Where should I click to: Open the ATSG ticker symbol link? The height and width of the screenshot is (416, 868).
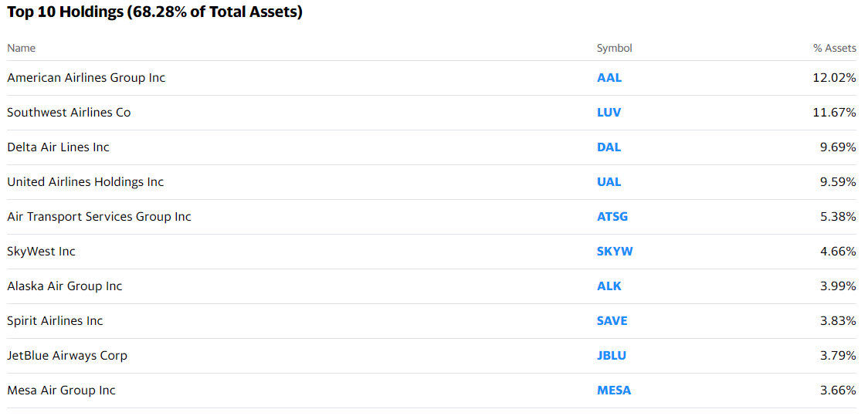[x=612, y=217]
